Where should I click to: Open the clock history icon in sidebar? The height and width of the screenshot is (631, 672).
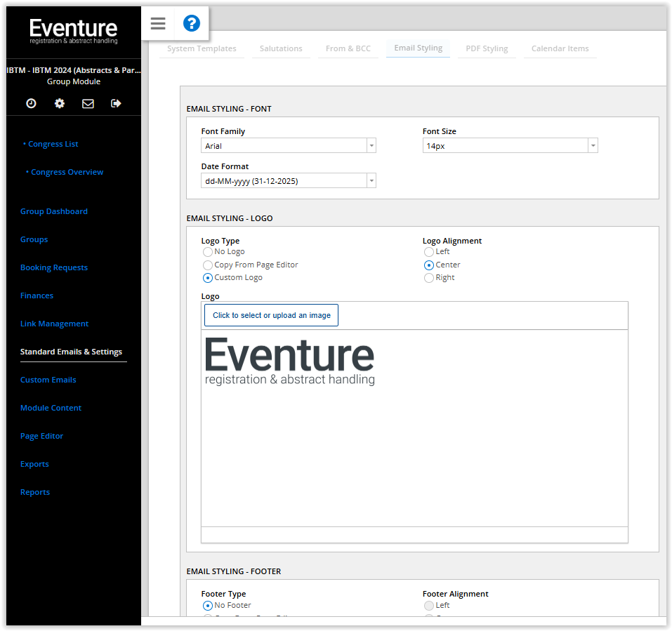(31, 103)
